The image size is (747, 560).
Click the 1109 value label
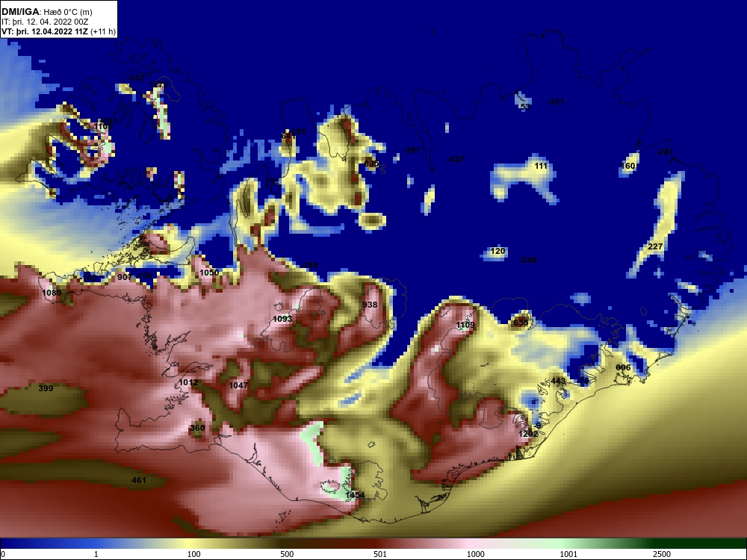(465, 325)
